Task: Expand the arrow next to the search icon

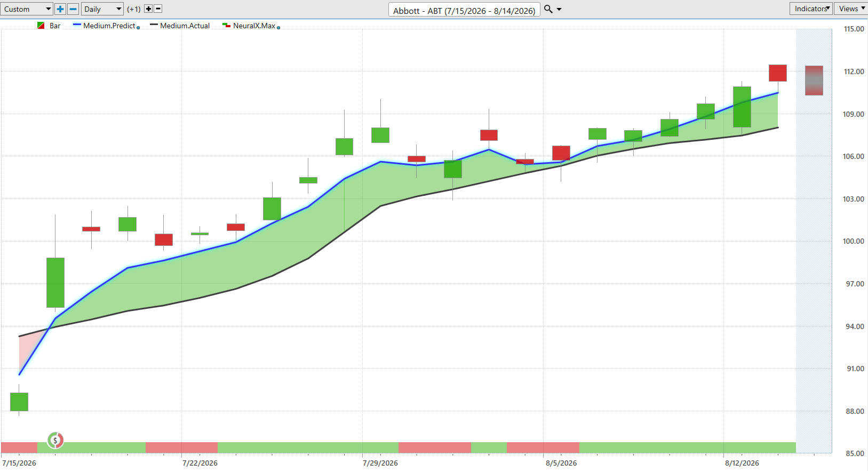Action: [x=559, y=10]
